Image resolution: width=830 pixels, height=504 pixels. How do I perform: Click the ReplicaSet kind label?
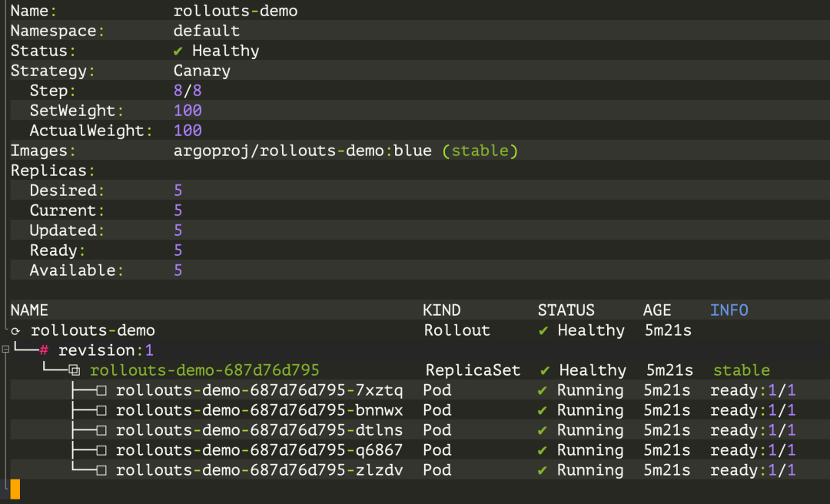(x=473, y=370)
